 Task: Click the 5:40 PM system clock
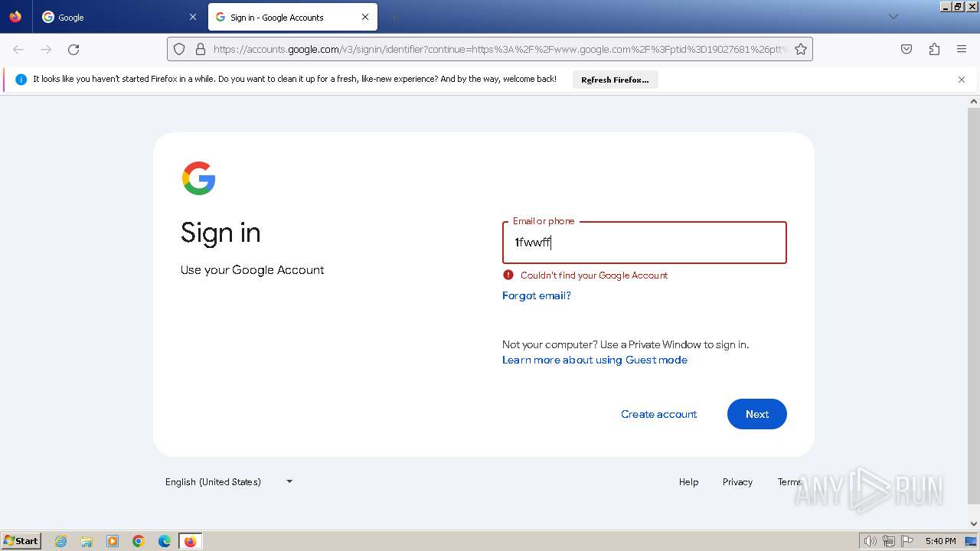(940, 541)
